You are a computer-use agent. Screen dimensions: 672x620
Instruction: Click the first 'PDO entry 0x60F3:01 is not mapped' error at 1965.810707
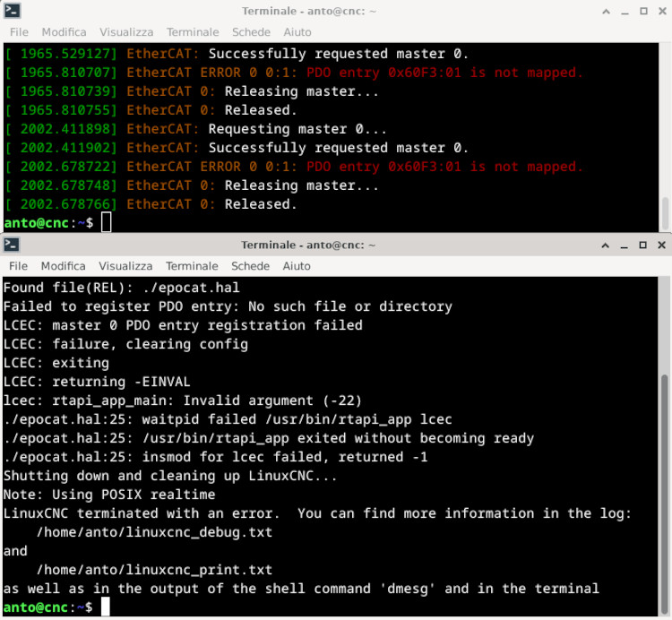444,73
